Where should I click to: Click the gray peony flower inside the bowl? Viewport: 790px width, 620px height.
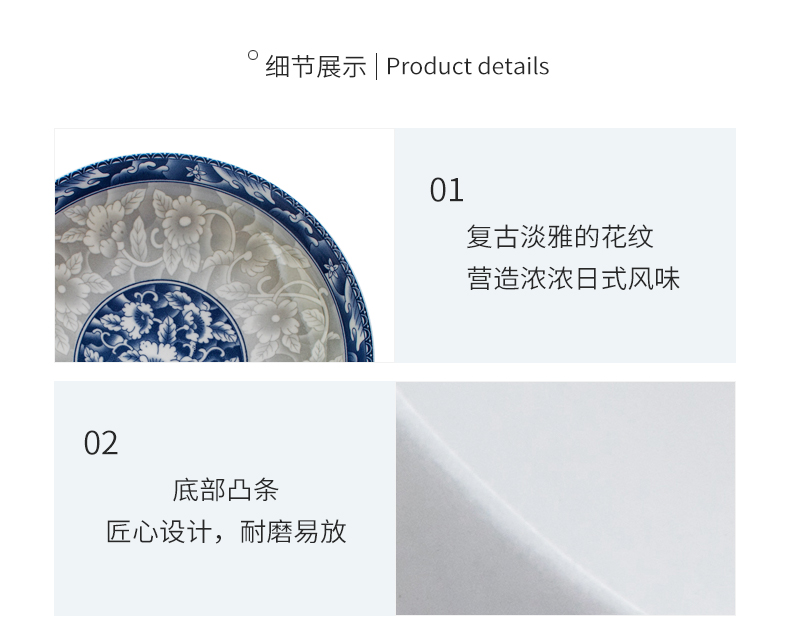pos(184,221)
